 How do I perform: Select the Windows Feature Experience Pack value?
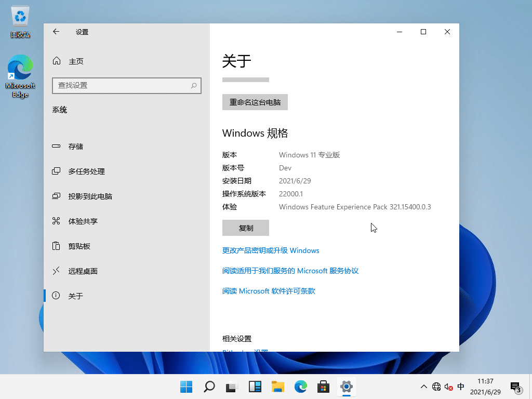(355, 207)
